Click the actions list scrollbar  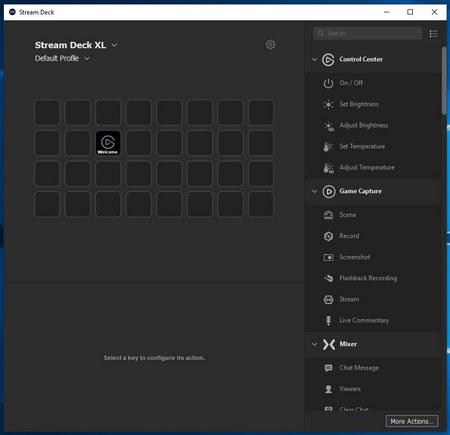(x=444, y=81)
